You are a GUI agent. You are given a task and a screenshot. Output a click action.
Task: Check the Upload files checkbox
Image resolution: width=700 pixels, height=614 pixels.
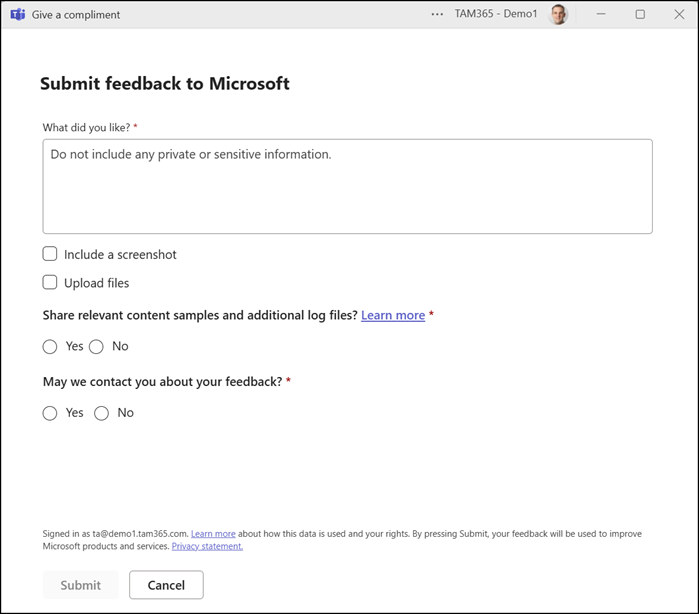[x=50, y=282]
